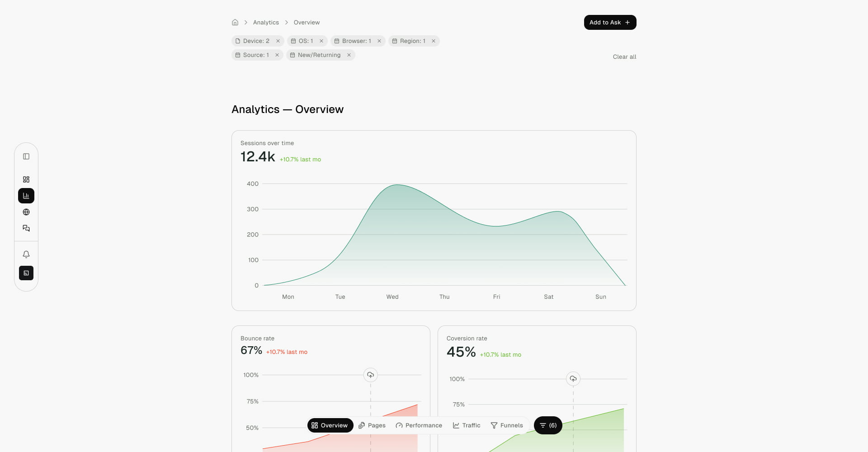Viewport: 868px width, 452px height.
Task: Select the bar chart analytics sidebar icon
Action: click(x=26, y=196)
